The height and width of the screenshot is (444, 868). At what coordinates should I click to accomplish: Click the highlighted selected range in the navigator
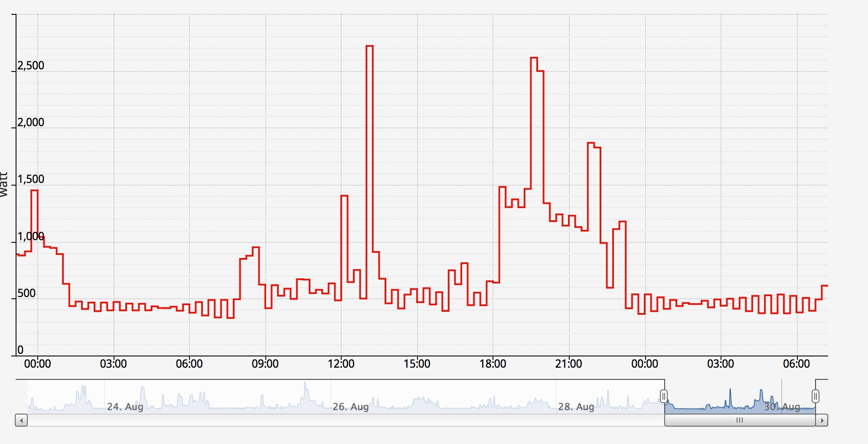click(x=740, y=397)
